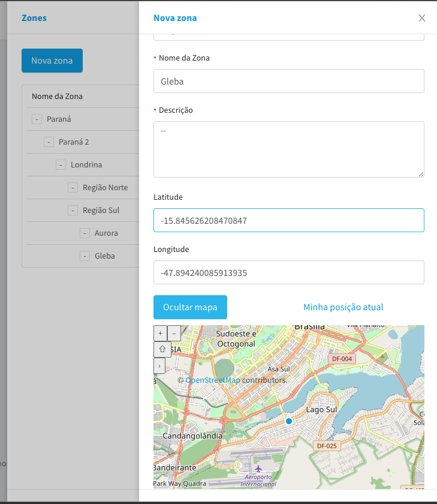Zoom in on the map
Image resolution: width=437 pixels, height=504 pixels.
(x=160, y=333)
